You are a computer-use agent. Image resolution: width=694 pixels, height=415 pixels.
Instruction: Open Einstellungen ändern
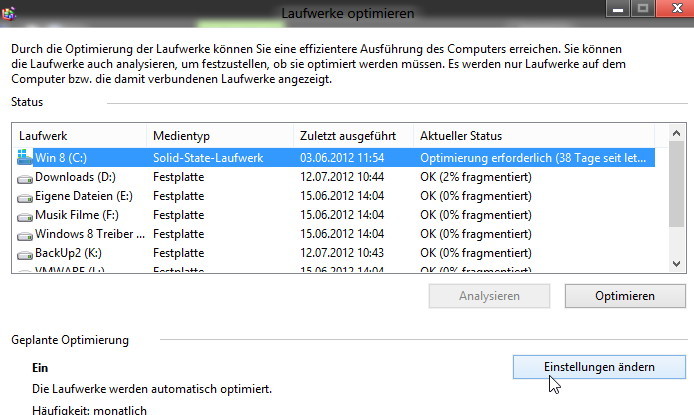click(599, 367)
